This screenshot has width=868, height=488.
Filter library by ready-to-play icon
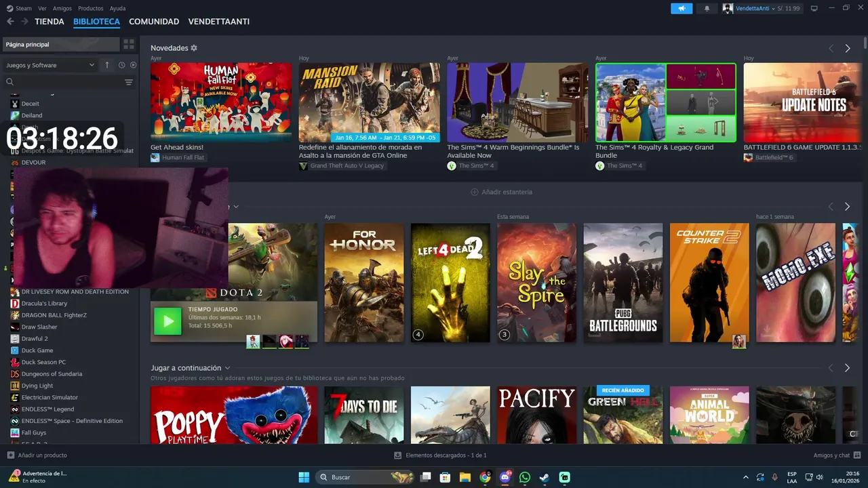point(133,65)
